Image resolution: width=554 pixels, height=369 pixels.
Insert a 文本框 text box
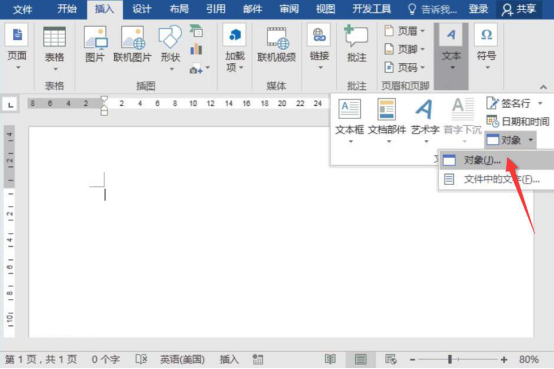(x=349, y=121)
